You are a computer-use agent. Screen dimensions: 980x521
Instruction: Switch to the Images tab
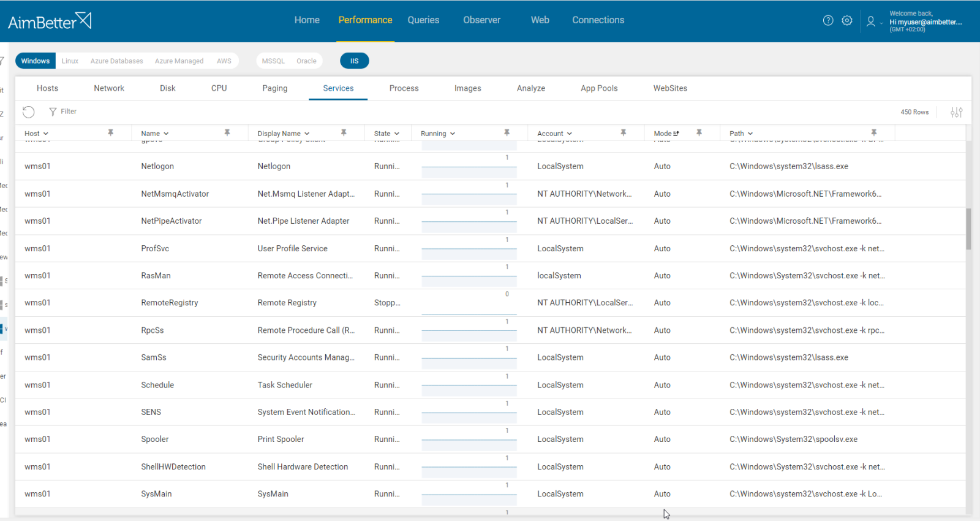click(467, 88)
